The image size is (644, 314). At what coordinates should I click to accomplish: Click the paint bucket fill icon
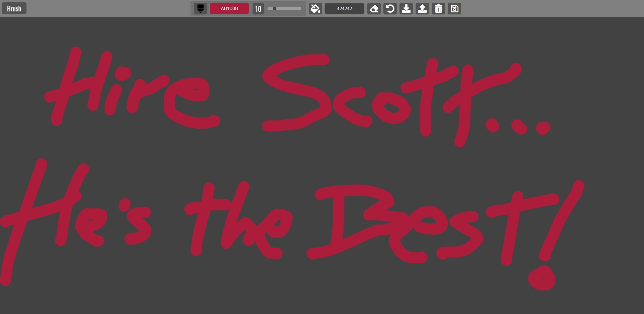315,8
